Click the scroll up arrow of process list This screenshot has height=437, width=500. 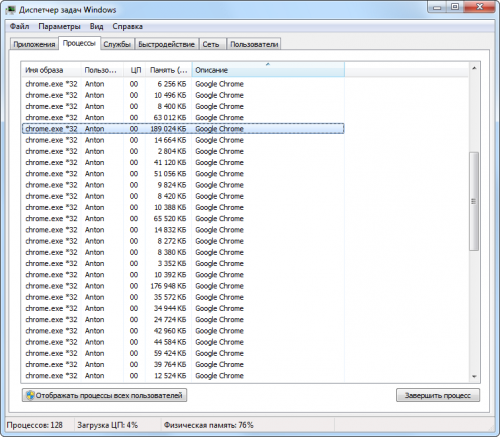tap(474, 68)
